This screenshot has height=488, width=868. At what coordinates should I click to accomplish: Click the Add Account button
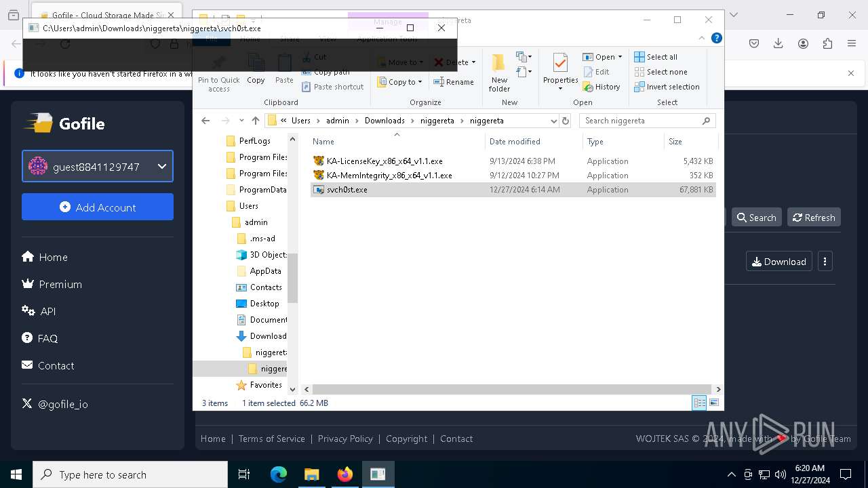[x=98, y=207]
